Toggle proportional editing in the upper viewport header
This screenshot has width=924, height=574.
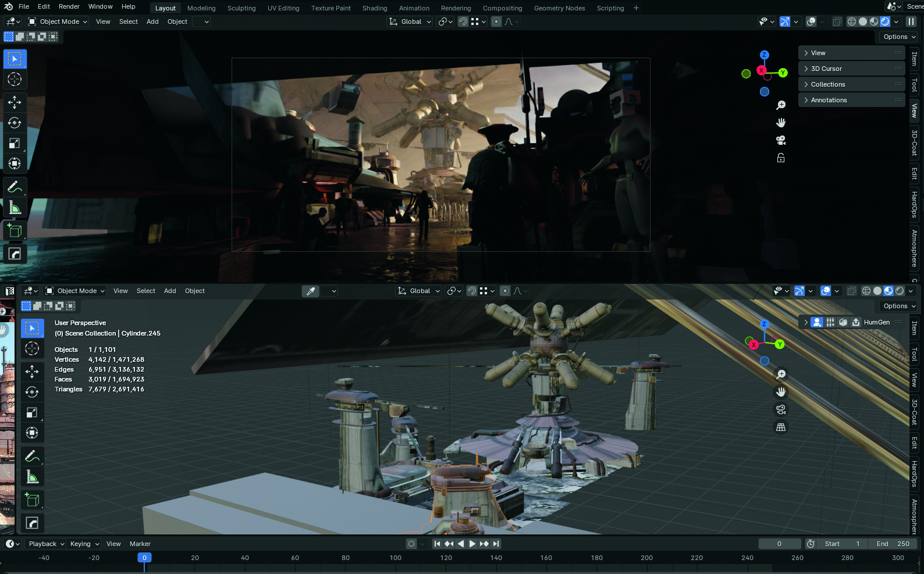pos(496,22)
